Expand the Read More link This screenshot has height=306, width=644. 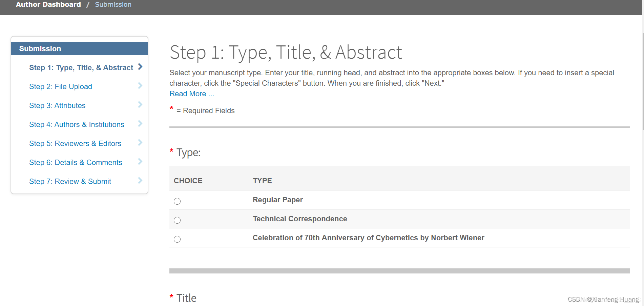click(192, 94)
